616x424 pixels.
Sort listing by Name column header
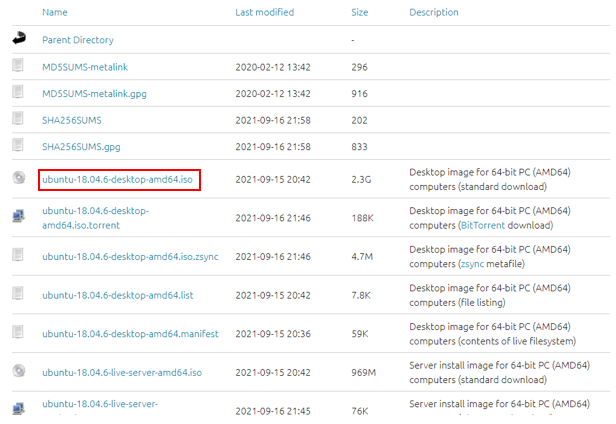point(55,12)
